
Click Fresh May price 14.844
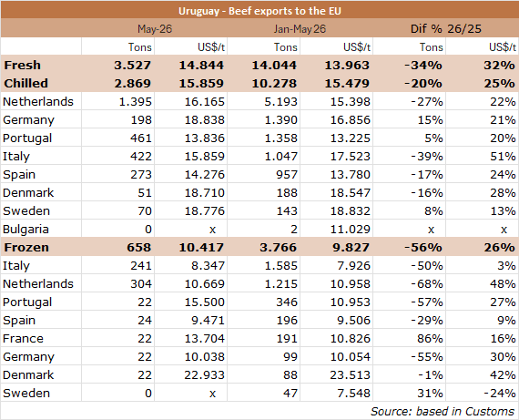(x=201, y=65)
